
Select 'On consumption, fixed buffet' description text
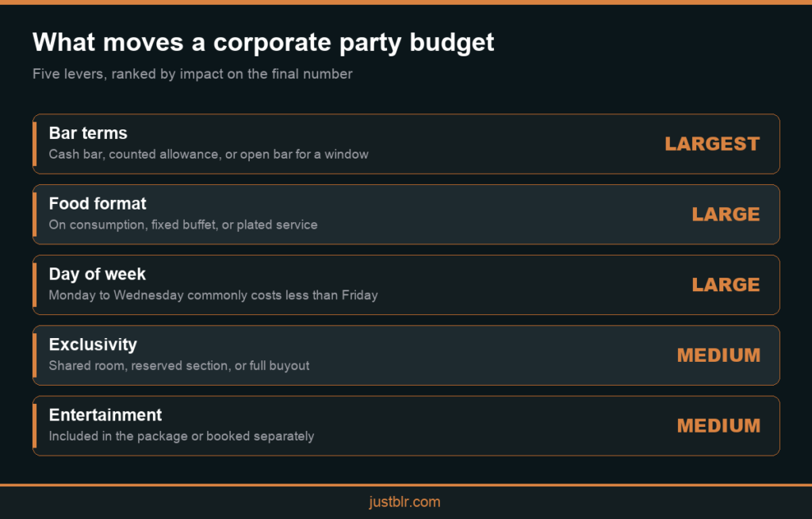pos(183,225)
